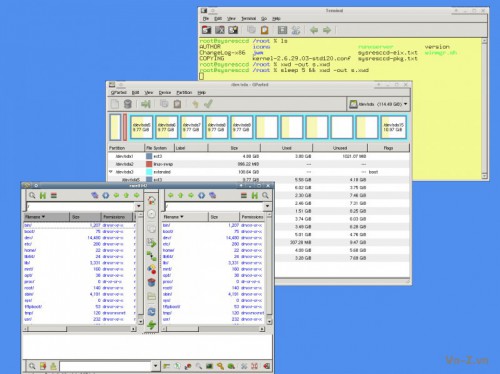Open the window menu icon on GParted titlebar
Image resolution: width=500 pixels, height=374 pixels.
[x=112, y=85]
